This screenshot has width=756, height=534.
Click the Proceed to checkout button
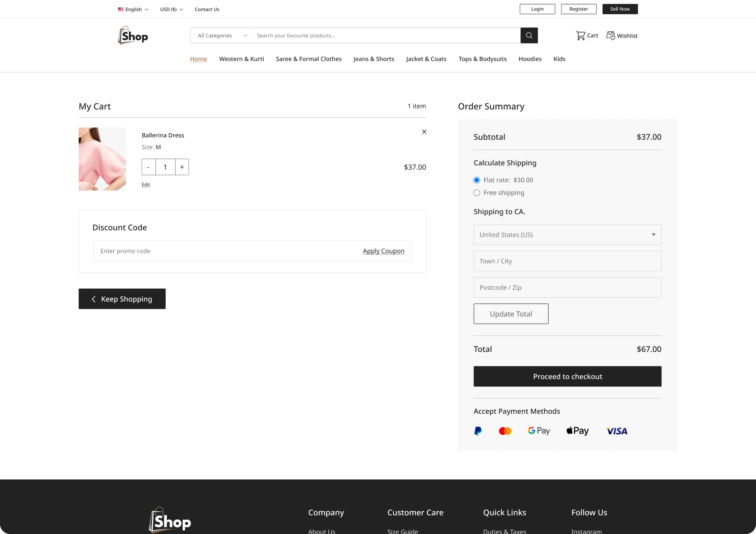[567, 376]
